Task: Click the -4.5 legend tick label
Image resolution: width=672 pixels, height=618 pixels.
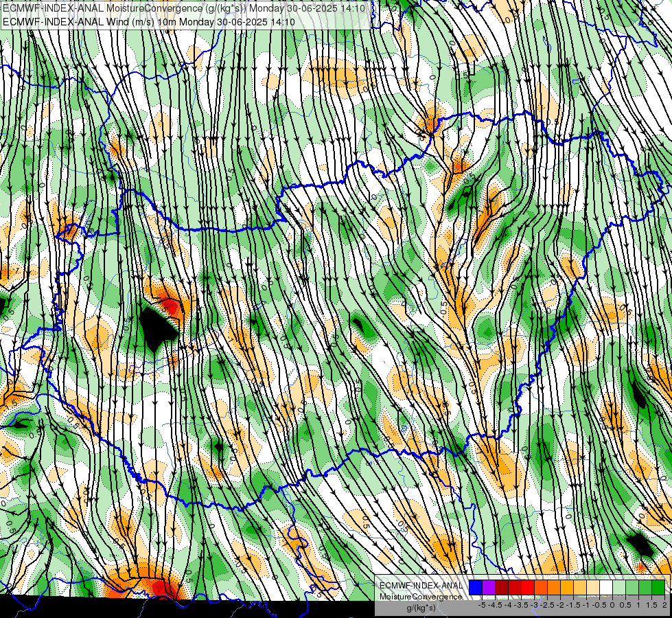Action: [495, 605]
